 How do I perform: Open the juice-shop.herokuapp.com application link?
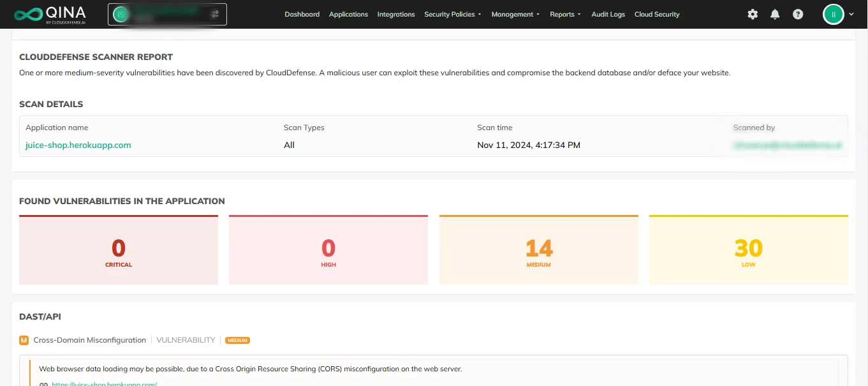(x=78, y=145)
